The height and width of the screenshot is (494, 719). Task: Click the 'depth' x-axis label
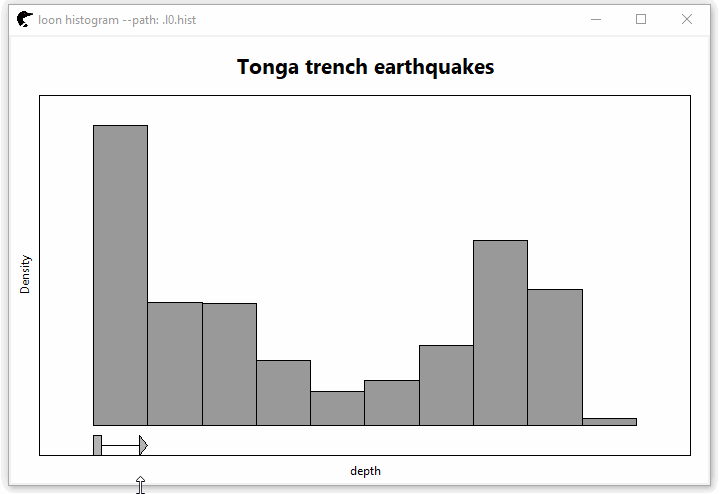tap(365, 471)
